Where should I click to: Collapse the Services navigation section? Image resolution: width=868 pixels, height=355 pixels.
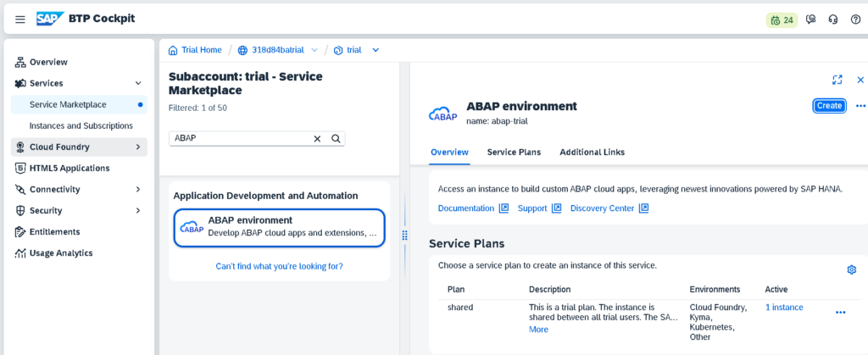point(138,83)
